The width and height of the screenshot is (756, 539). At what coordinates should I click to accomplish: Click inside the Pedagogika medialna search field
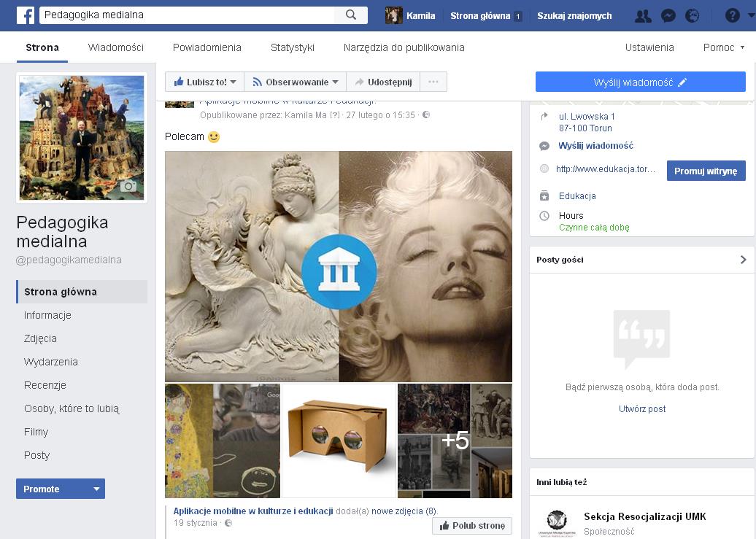(186, 15)
